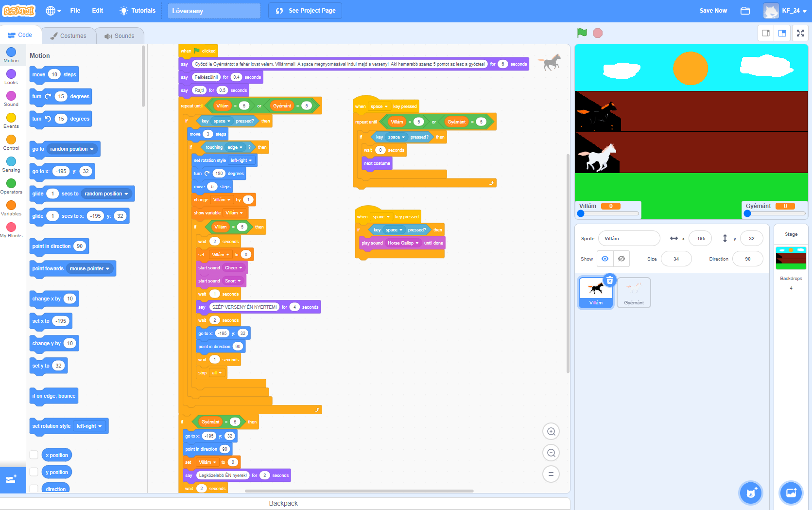Show the Villám sprite with the eye toggle
The width and height of the screenshot is (812, 510).
click(605, 258)
